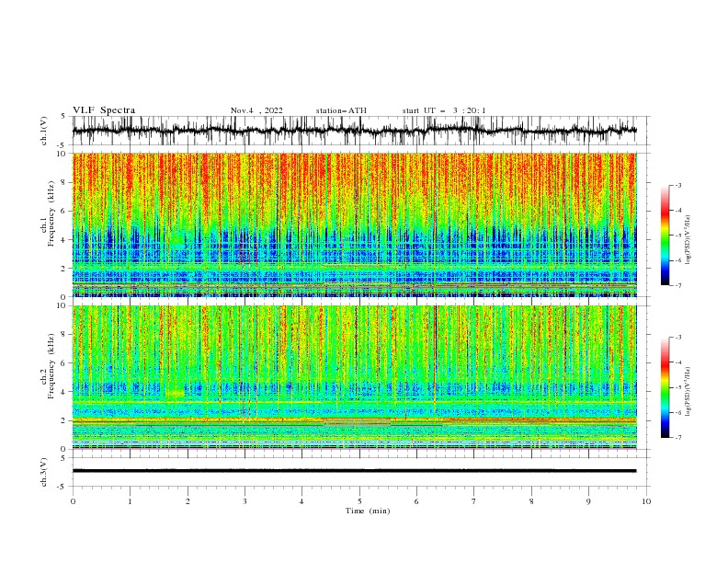
Task: Click time axis tick label "6"
Action: point(417,501)
